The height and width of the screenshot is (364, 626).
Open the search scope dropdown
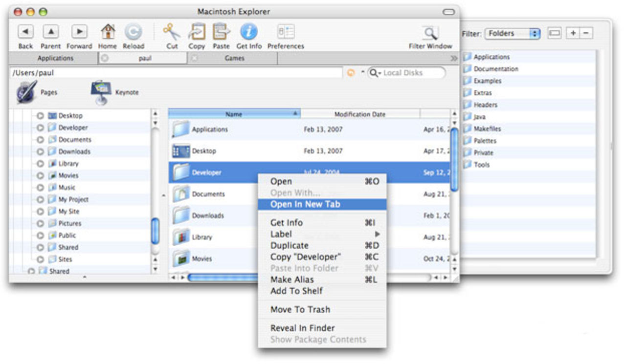376,73
